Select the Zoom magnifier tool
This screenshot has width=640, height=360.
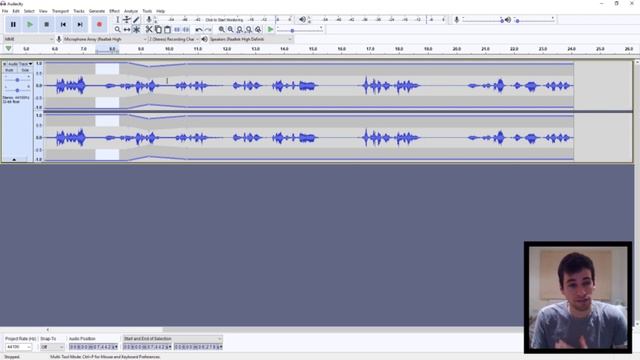pos(118,29)
